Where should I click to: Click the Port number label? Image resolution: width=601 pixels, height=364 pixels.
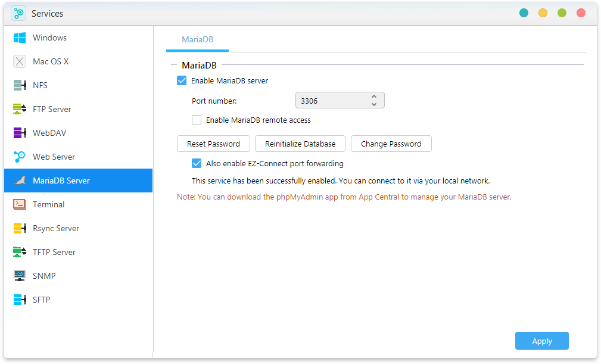pyautogui.click(x=214, y=101)
